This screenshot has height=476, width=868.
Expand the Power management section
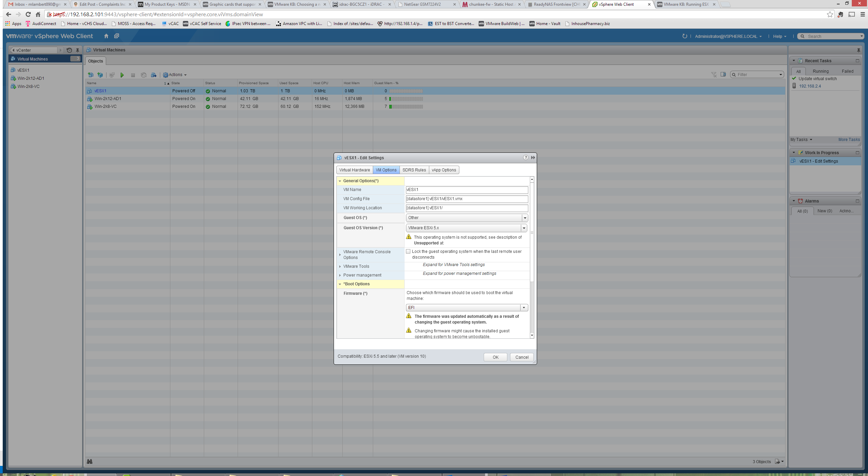coord(340,275)
